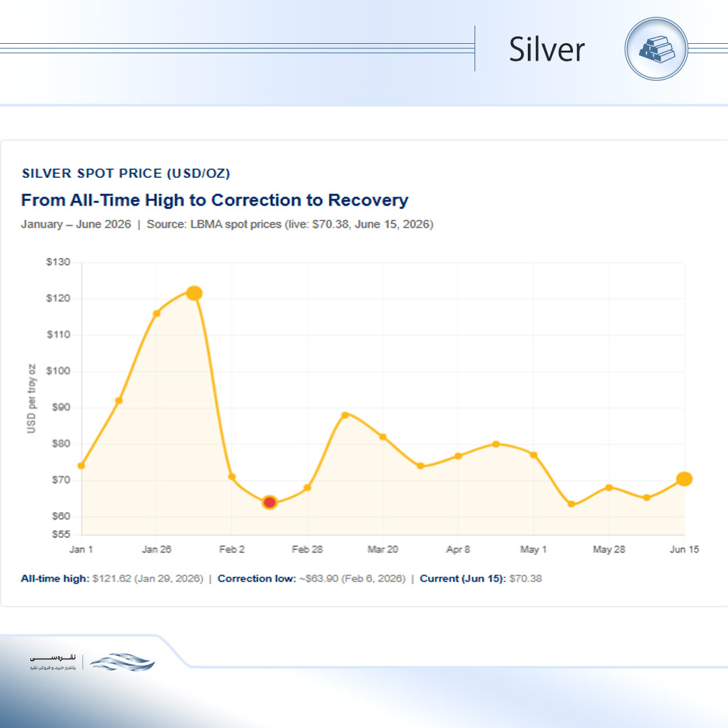
Task: Click the mid-May low data point near $63
Action: tap(571, 504)
